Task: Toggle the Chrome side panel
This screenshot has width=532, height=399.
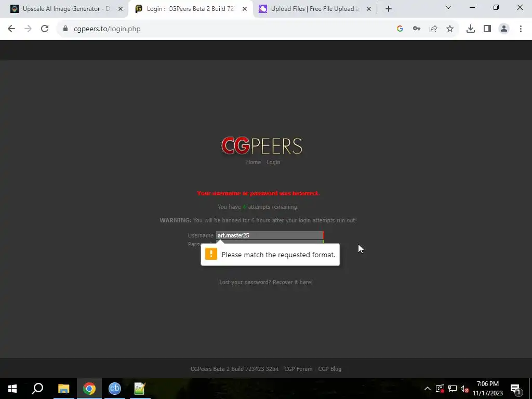Action: [x=487, y=29]
